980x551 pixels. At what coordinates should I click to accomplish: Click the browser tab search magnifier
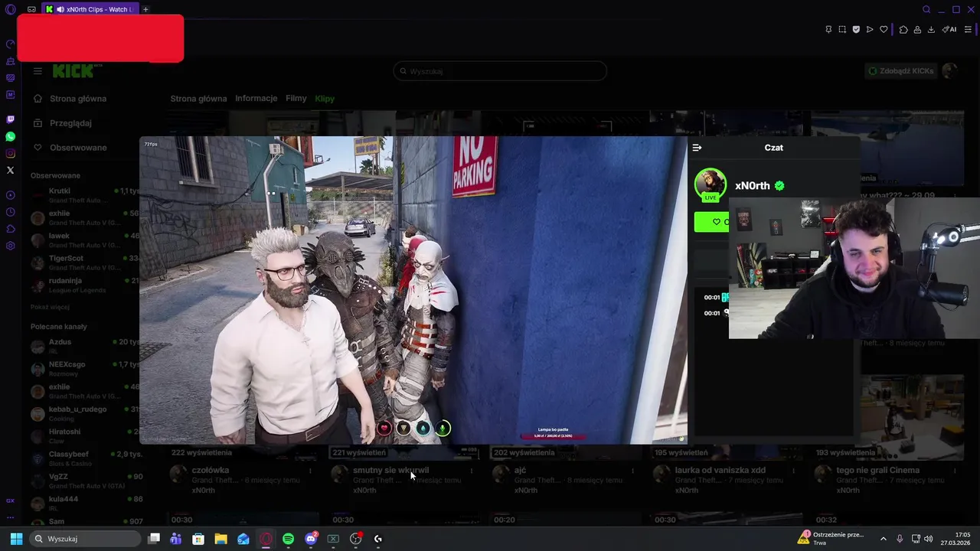pyautogui.click(x=926, y=9)
